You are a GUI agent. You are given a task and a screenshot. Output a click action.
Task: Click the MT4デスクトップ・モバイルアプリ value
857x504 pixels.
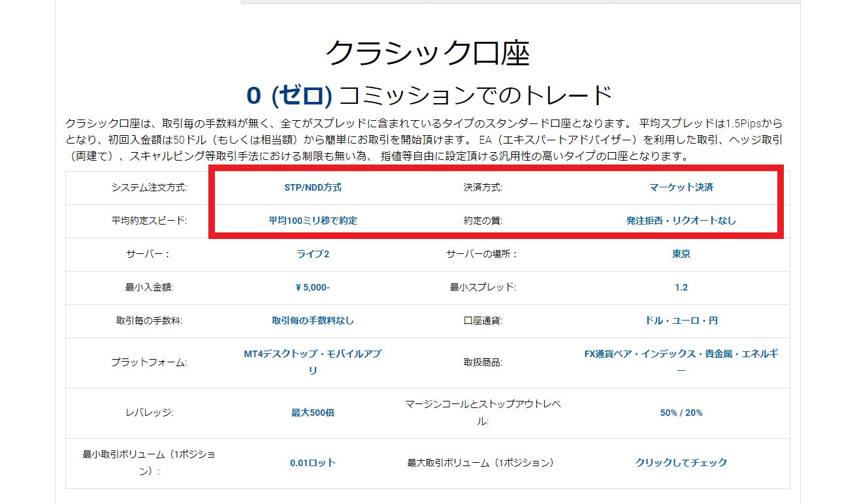pyautogui.click(x=313, y=362)
